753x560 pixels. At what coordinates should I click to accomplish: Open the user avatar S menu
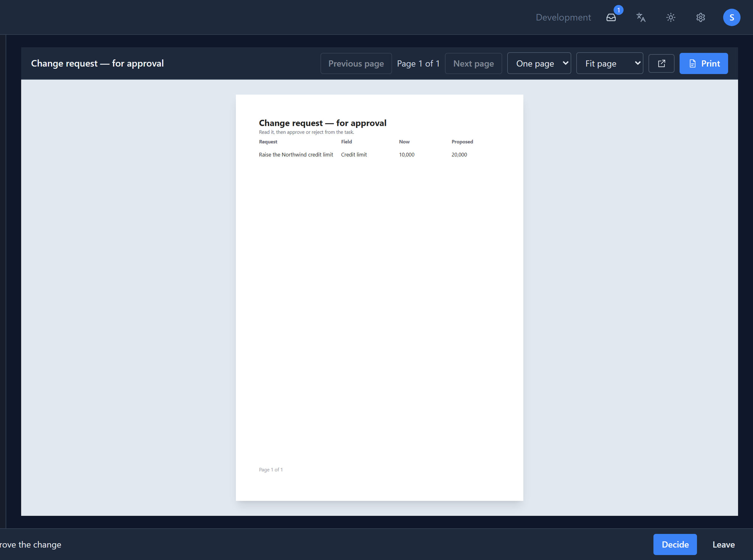click(731, 17)
